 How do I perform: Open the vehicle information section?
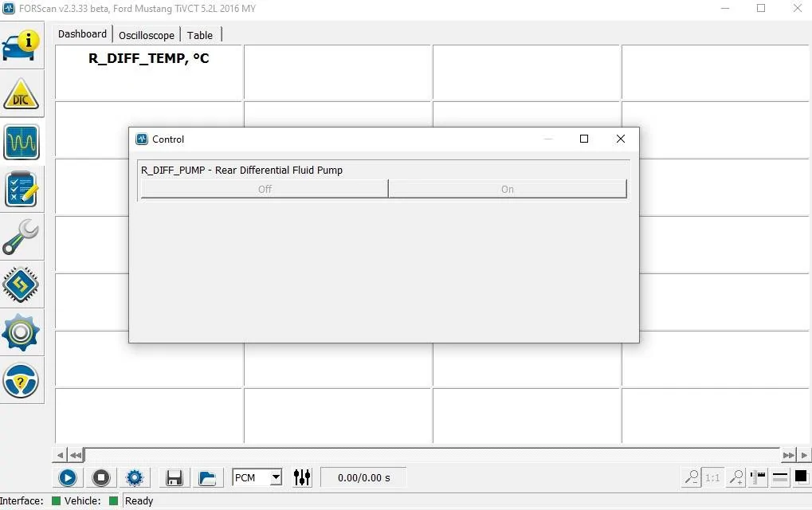point(21,45)
